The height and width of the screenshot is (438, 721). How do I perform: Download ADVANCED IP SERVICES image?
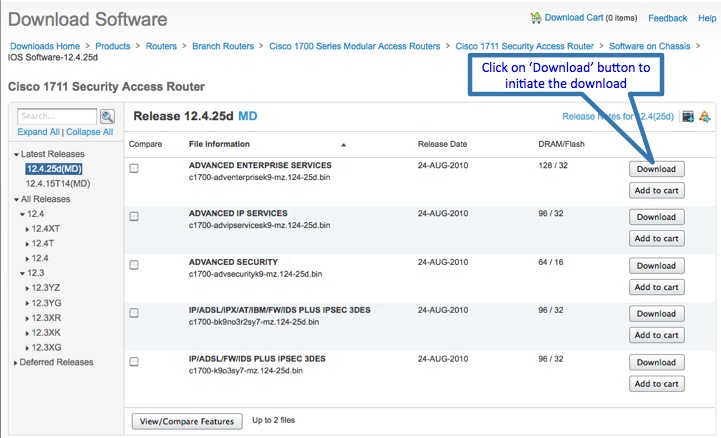point(657,217)
